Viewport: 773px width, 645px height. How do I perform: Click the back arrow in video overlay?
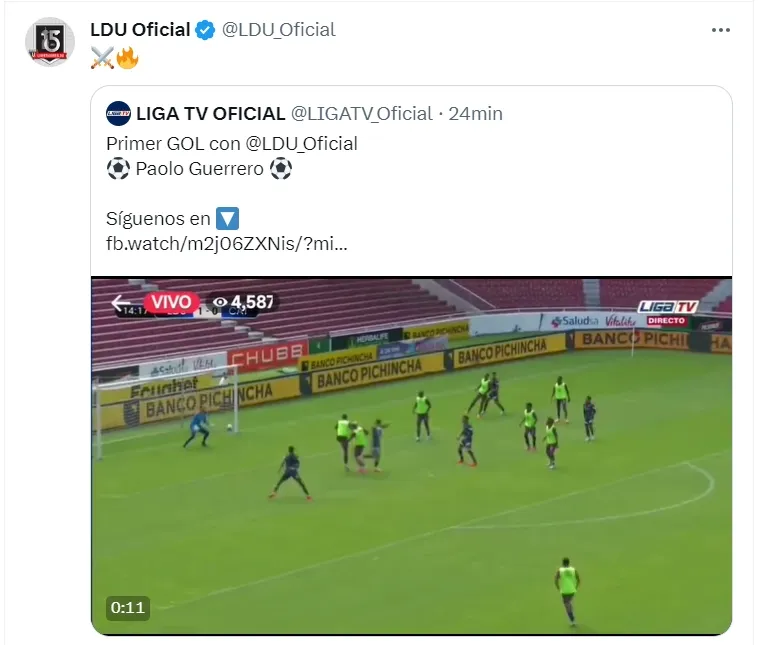tap(121, 302)
